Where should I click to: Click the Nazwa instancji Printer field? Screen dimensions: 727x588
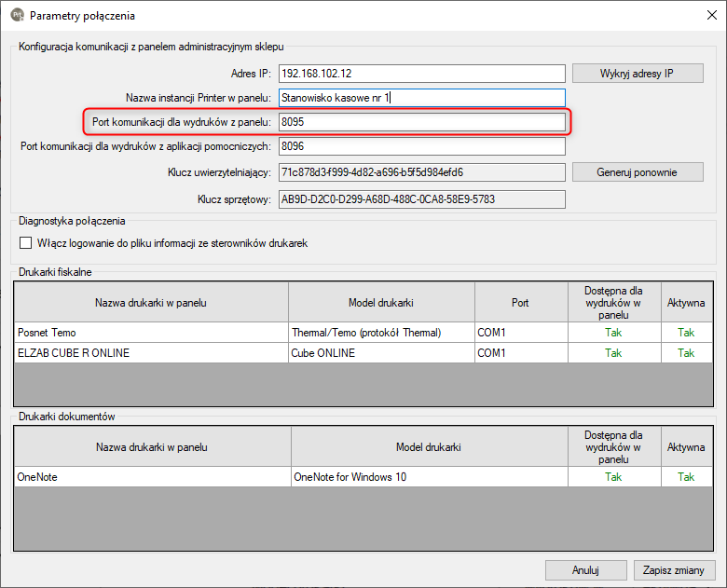tap(421, 98)
